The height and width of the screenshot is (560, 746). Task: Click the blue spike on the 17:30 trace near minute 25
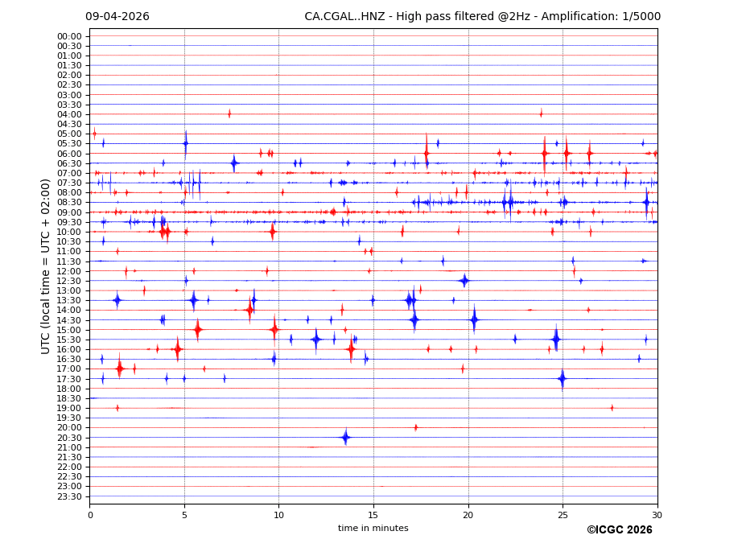(562, 378)
